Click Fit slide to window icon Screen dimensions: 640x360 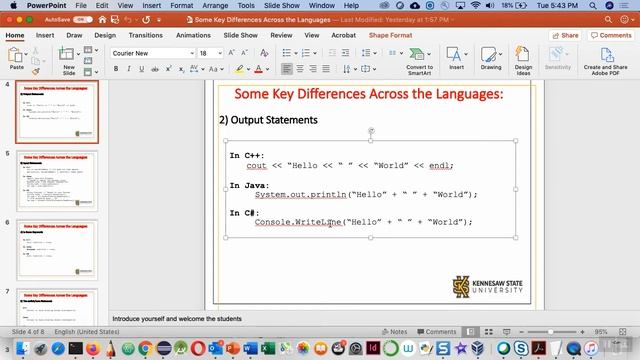pyautogui.click(x=622, y=332)
